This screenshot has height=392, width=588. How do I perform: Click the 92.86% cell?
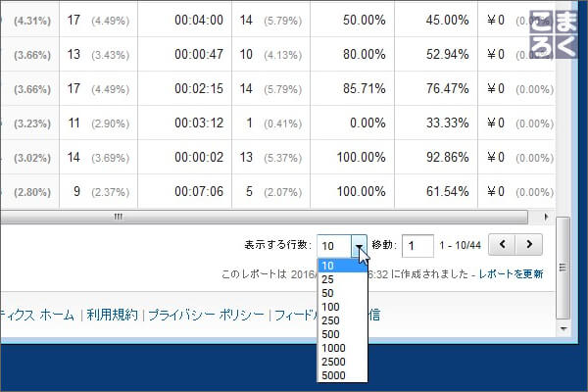tap(448, 157)
